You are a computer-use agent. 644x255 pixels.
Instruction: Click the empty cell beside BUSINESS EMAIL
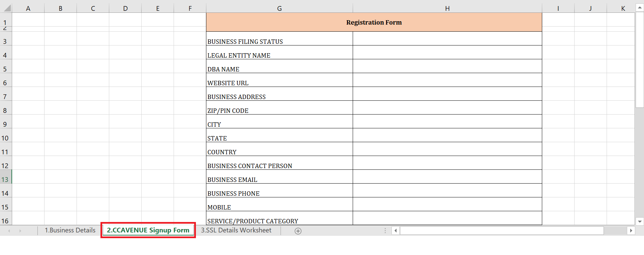[x=447, y=177]
